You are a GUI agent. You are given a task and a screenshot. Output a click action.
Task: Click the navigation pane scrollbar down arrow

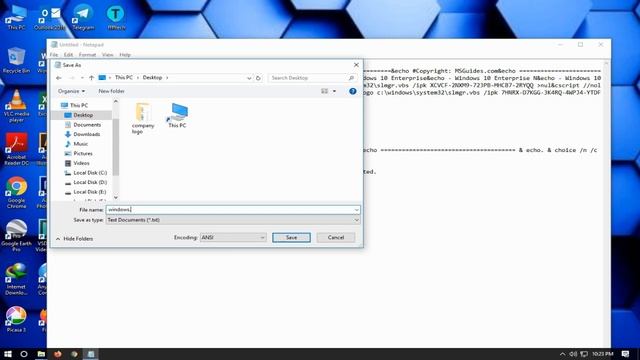[116, 198]
